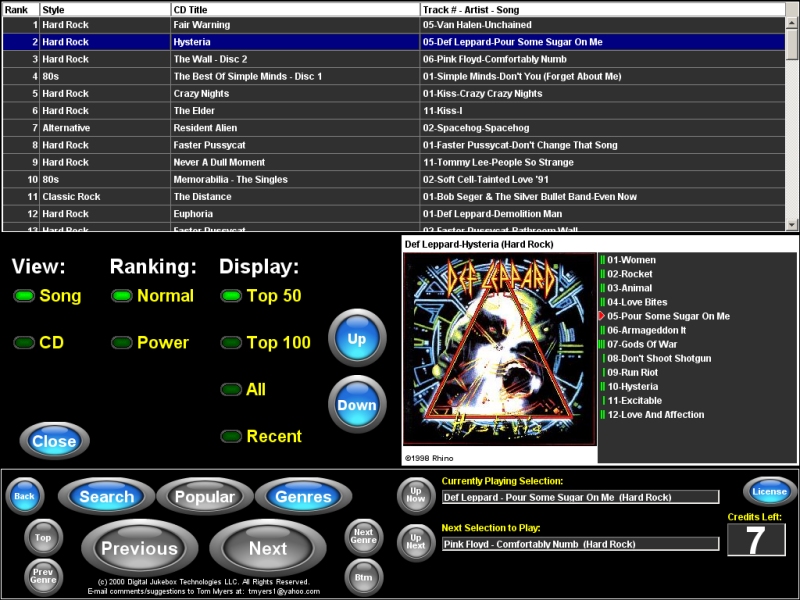Select track 09-Run Riot
800x600 pixels.
[x=632, y=372]
